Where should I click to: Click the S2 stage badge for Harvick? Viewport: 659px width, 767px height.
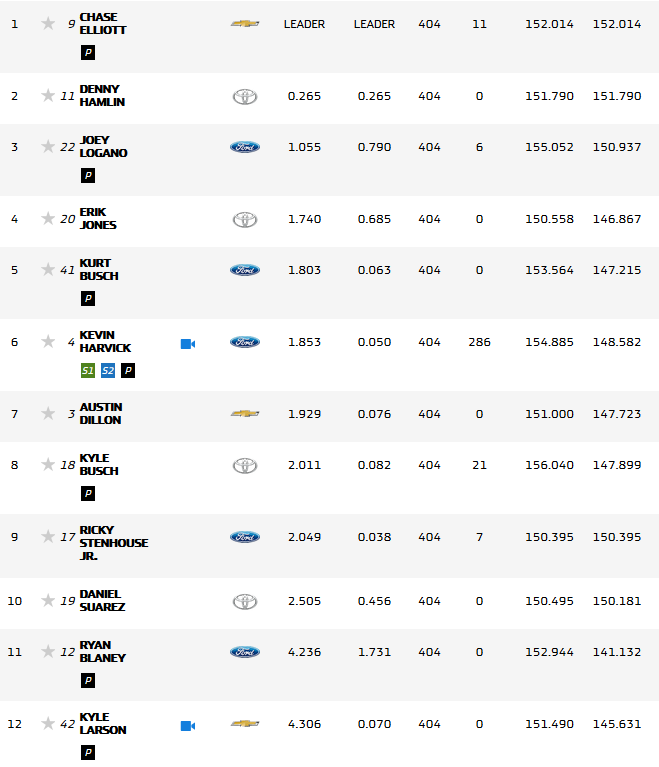[108, 370]
